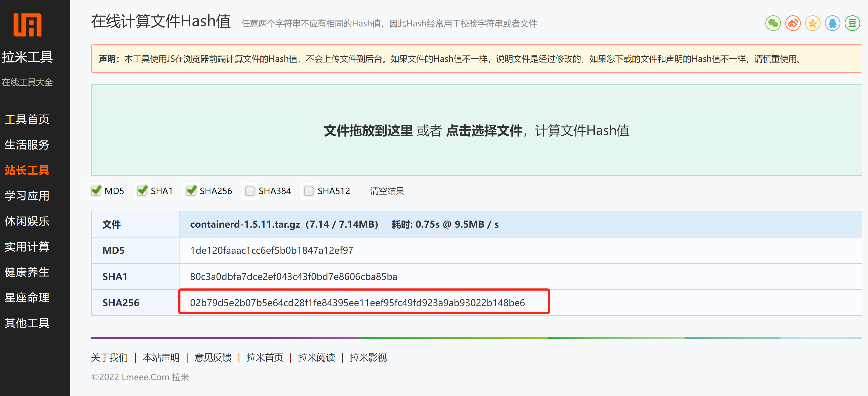Enable the SHA384 checkbox
The image size is (868, 396).
coord(250,191)
